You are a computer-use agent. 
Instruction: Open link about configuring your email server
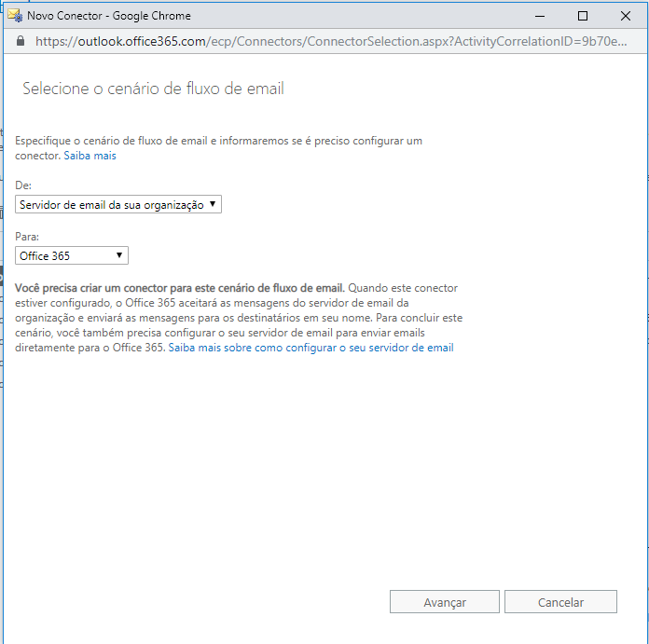click(x=311, y=348)
